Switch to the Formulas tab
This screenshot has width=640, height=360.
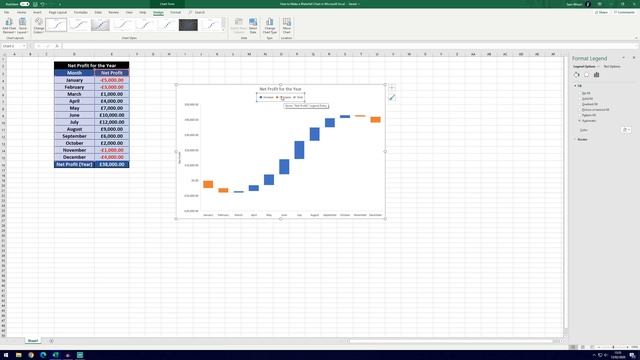click(x=81, y=13)
